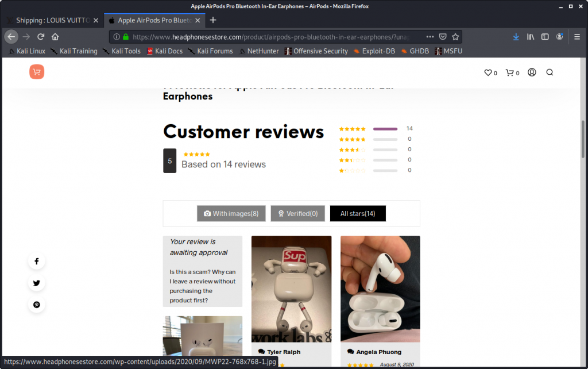This screenshot has width=588, height=369.
Task: Open the Kali Linux bookmark
Action: 26,51
